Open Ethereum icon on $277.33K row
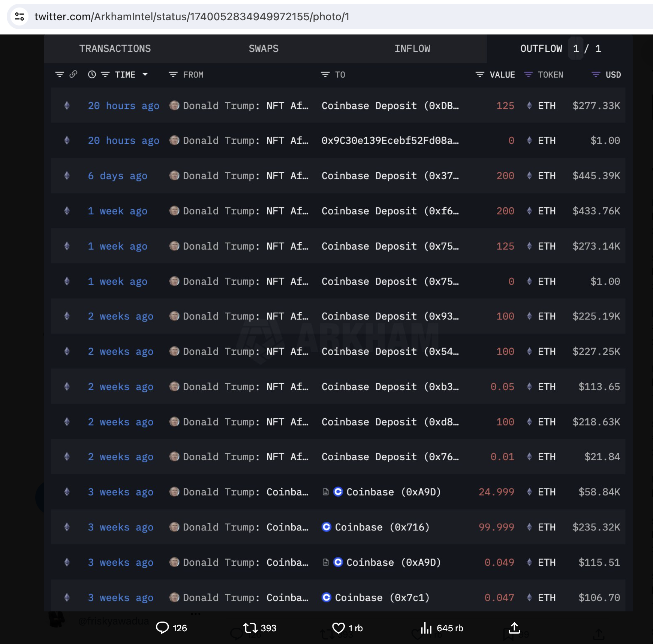Image resolution: width=653 pixels, height=644 pixels. [67, 105]
